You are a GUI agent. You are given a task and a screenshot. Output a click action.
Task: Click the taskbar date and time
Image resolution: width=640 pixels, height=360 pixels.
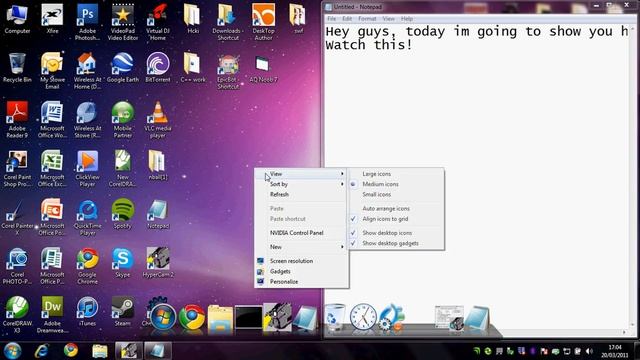click(615, 351)
